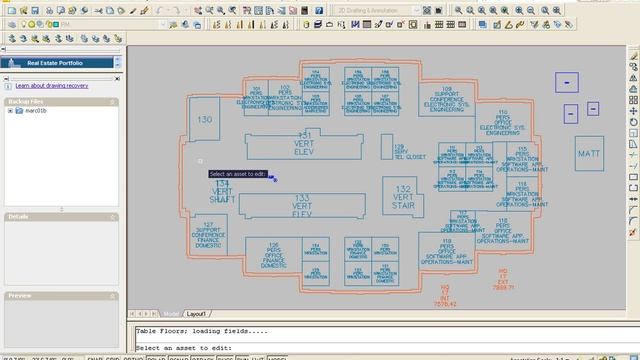This screenshot has height=360, width=640.
Task: Close the Drawing Recovery panel with X
Action: [x=118, y=78]
